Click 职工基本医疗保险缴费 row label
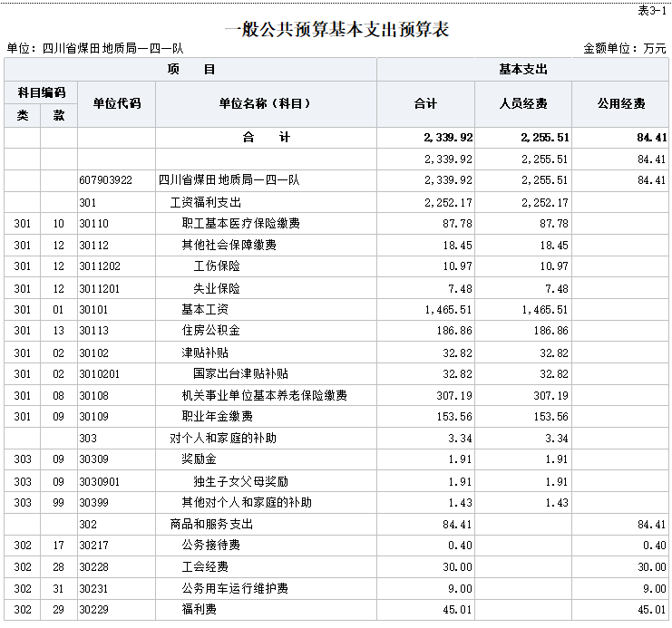The image size is (672, 628). click(x=241, y=224)
